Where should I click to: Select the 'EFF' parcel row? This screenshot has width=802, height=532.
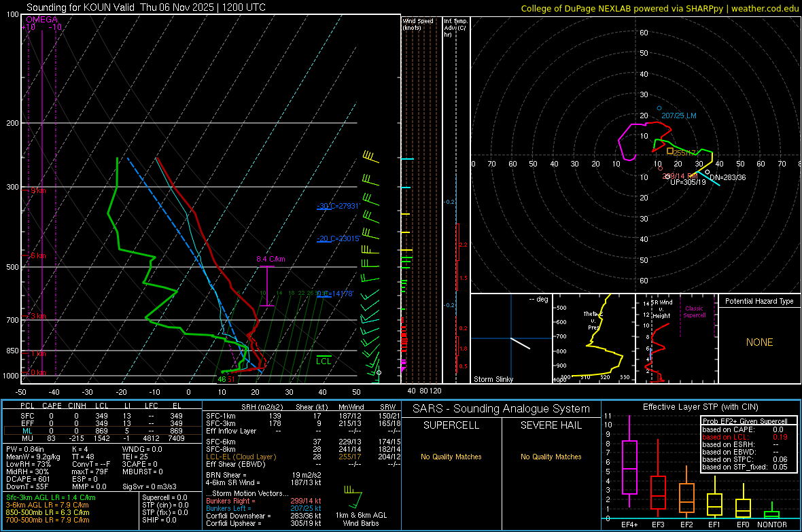coord(103,423)
